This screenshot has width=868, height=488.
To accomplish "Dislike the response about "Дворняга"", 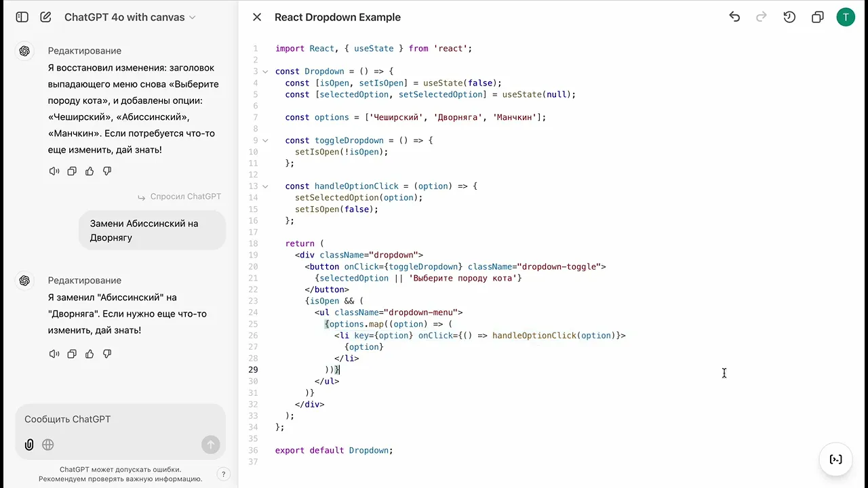I will click(107, 354).
